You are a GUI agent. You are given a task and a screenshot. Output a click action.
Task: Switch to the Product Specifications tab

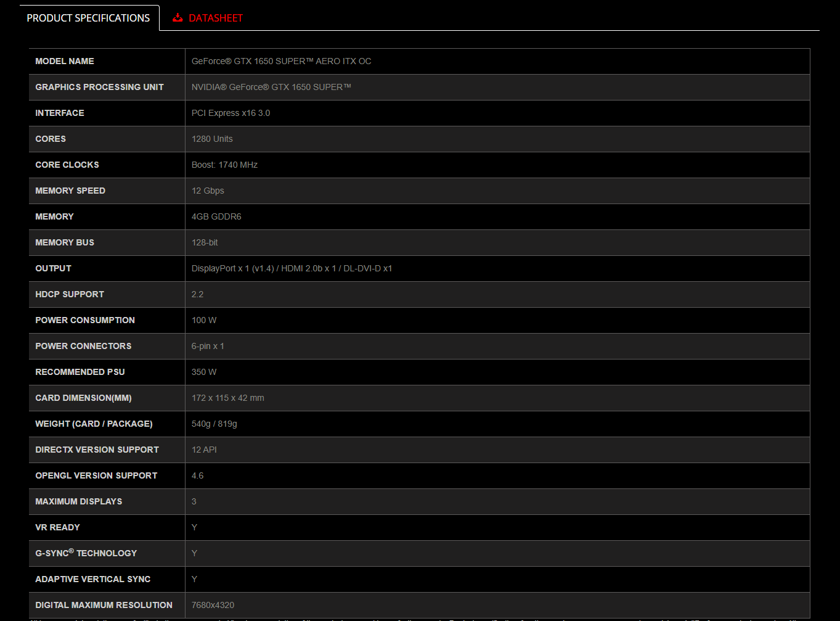click(88, 18)
